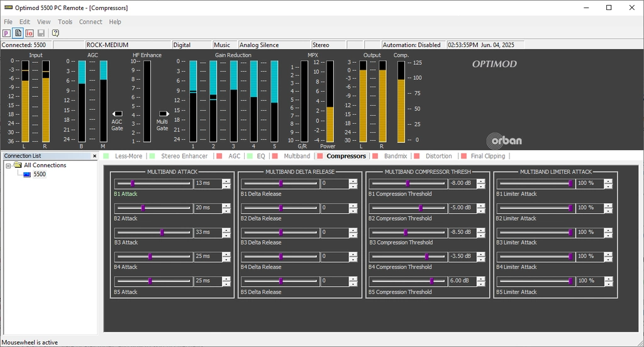The image size is (644, 347).
Task: Click the All Connections folder icon
Action: (18, 165)
